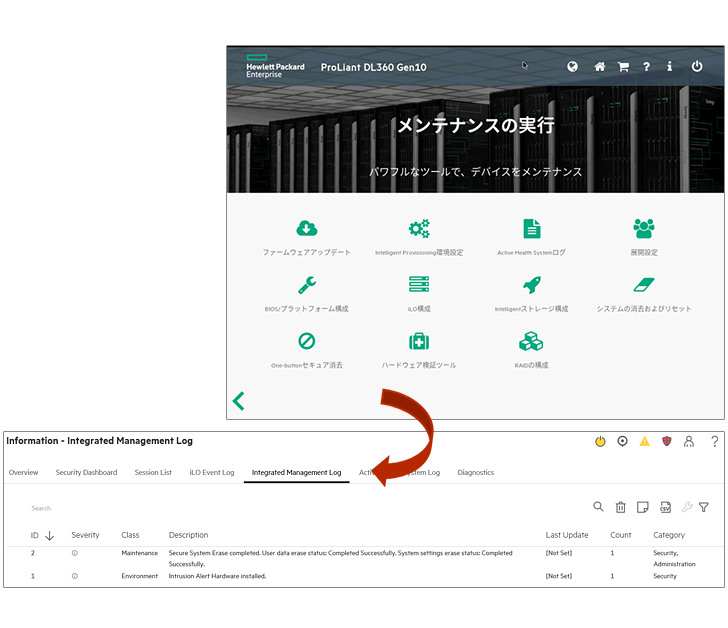Click the language globe icon in header
Viewport: 728px width, 628px height.
[572, 66]
